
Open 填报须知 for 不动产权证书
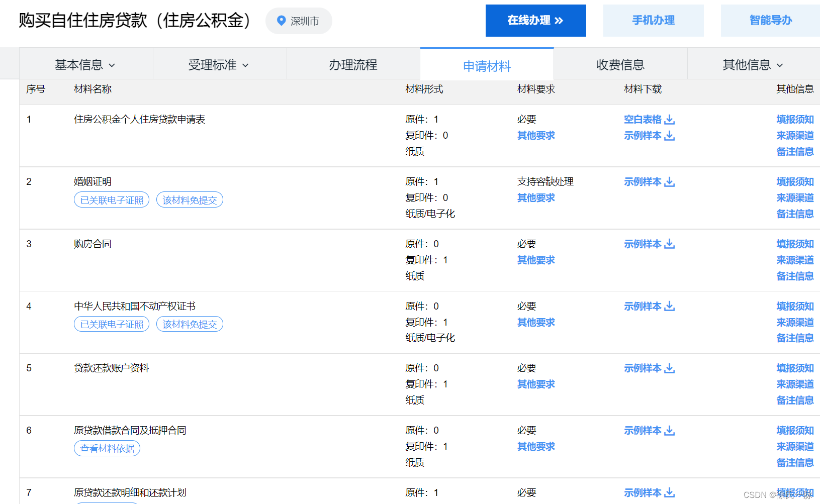(795, 307)
